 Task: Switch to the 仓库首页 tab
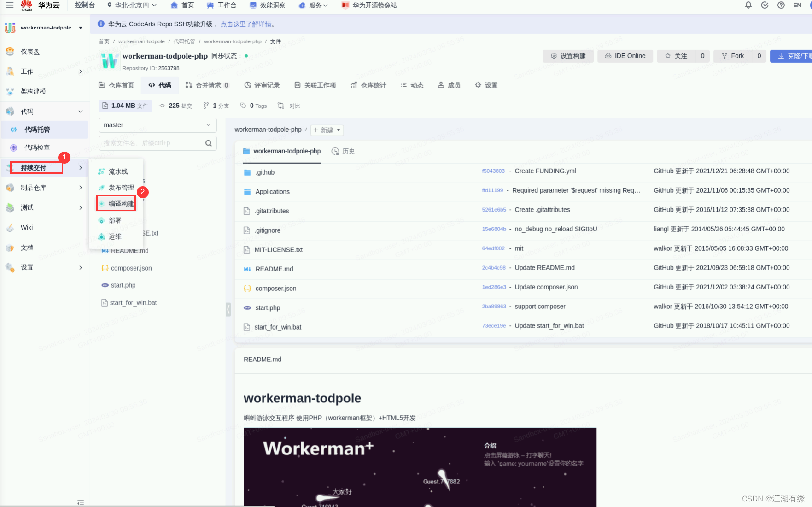pyautogui.click(x=117, y=85)
